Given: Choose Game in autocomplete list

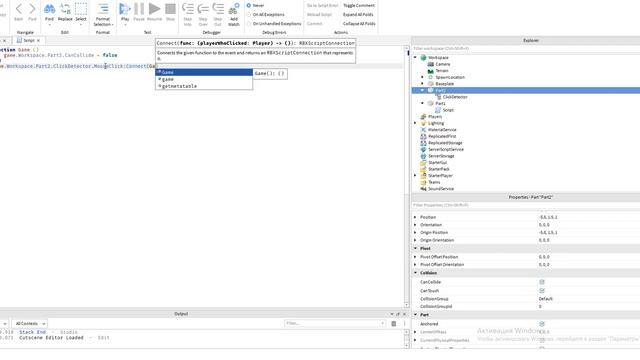Looking at the screenshot, I should [x=204, y=72].
